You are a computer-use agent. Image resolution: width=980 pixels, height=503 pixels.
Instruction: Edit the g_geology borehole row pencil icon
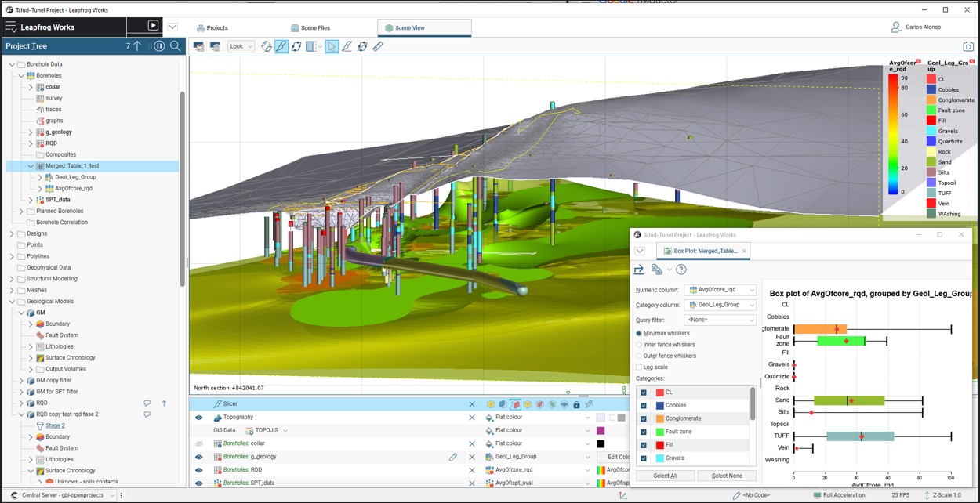click(x=453, y=457)
